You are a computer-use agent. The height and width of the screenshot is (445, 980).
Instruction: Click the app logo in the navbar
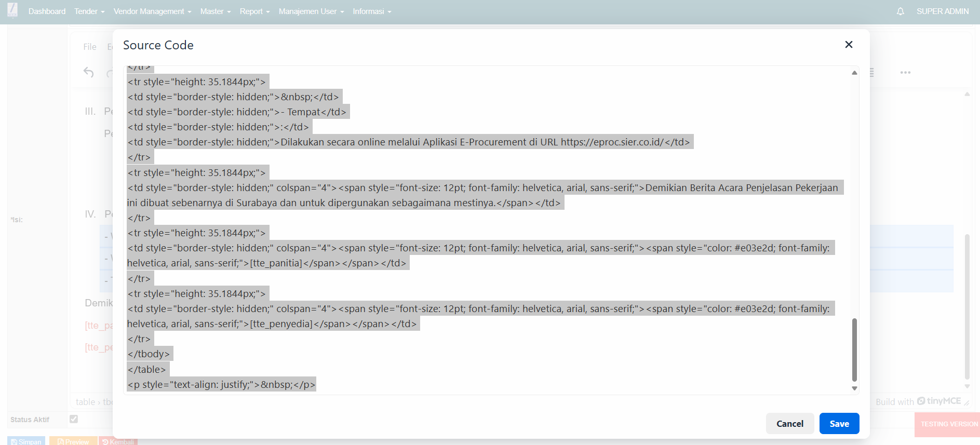[12, 10]
